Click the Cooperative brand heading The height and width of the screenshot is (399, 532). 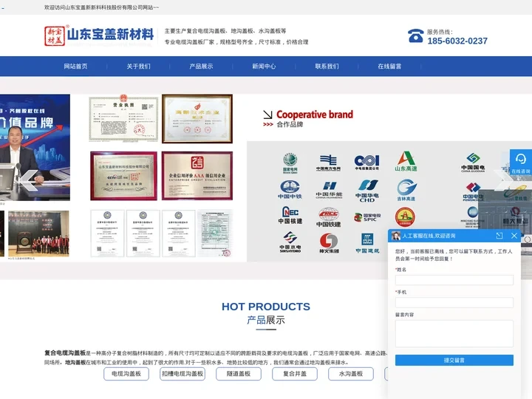point(315,115)
